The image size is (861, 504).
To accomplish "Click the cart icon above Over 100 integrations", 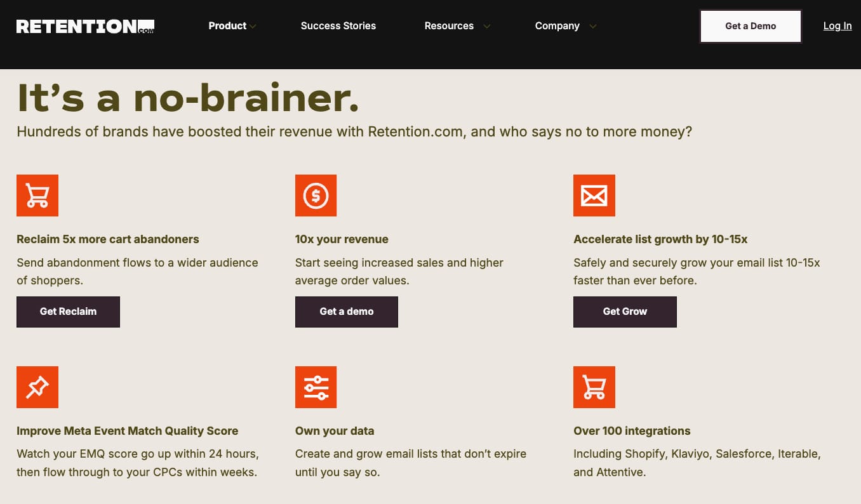I will click(x=594, y=387).
